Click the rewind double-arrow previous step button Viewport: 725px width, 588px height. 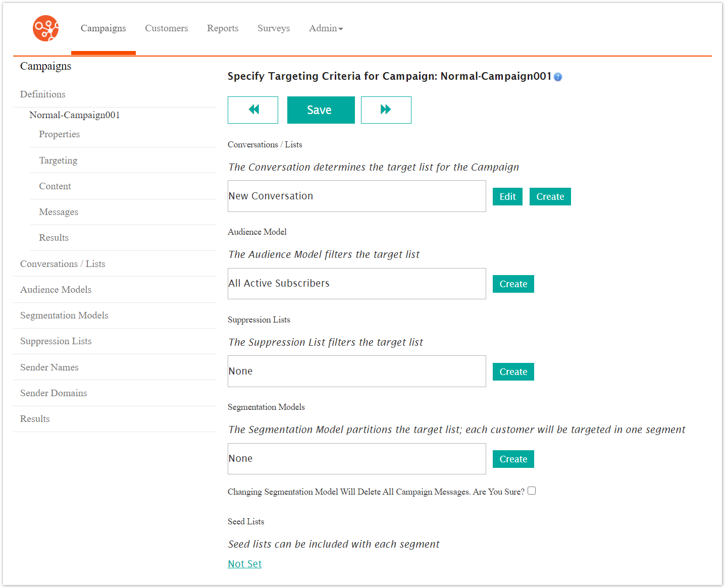tap(253, 110)
